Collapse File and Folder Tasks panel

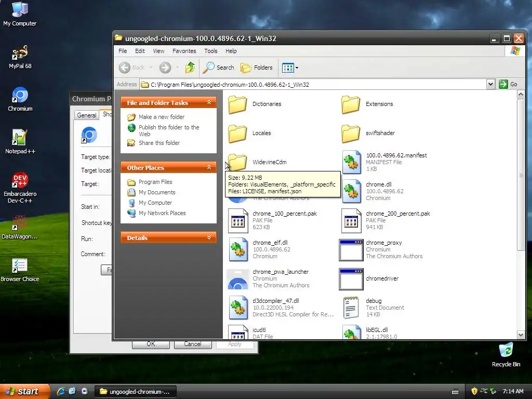click(x=209, y=102)
